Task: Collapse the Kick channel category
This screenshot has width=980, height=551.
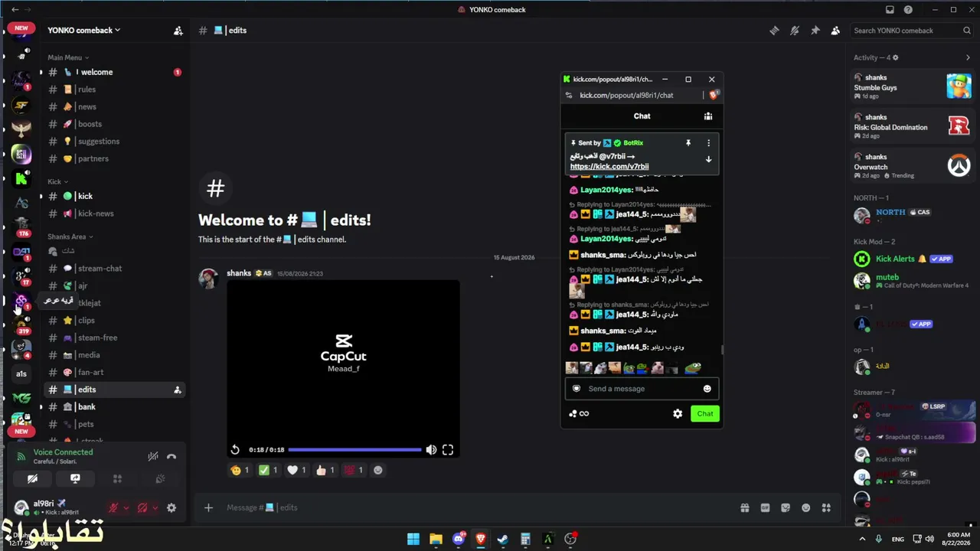Action: click(x=57, y=182)
